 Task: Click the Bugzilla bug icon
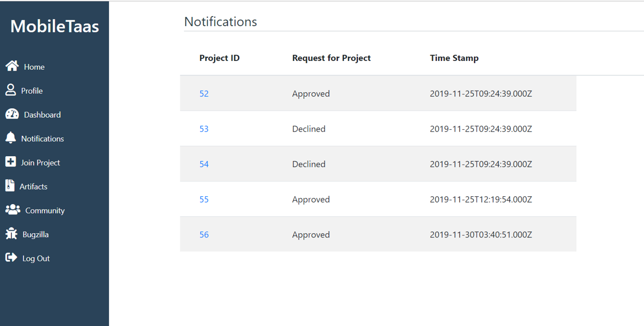[x=11, y=233]
